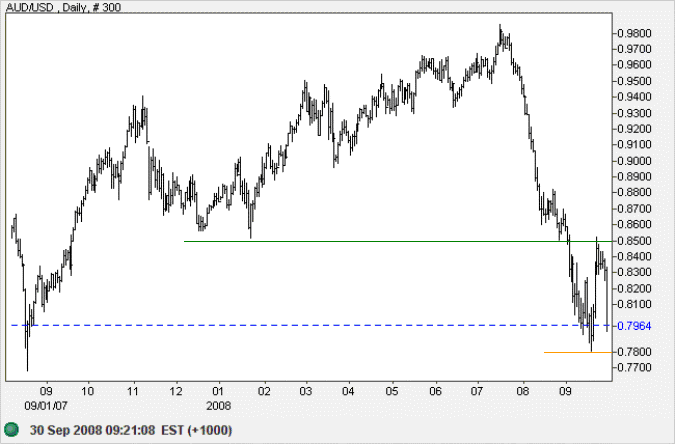Click the 0.8200 price axis label
Screen dimensions: 675x444
click(634, 289)
